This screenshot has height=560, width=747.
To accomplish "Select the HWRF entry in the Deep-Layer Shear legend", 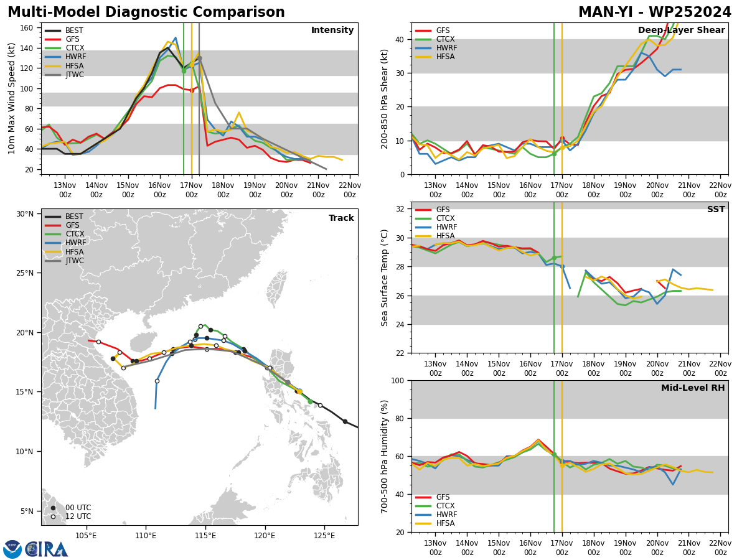I will [446, 48].
